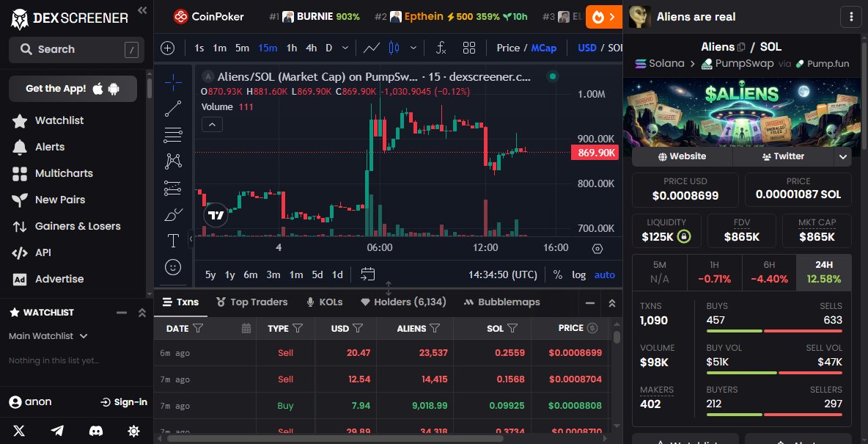Expand more links next to Twitter
Image resolution: width=868 pixels, height=444 pixels.
coord(842,157)
